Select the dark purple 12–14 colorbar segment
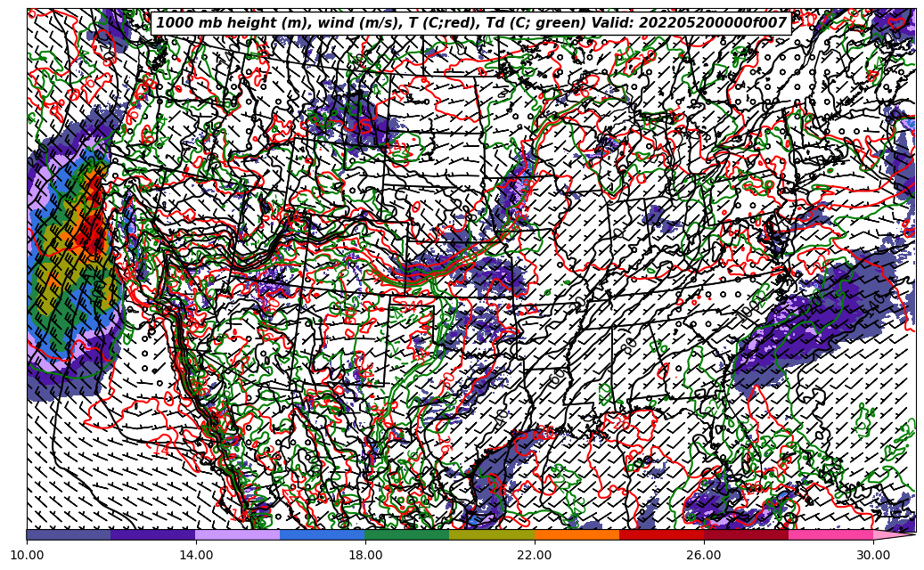 [153, 534]
